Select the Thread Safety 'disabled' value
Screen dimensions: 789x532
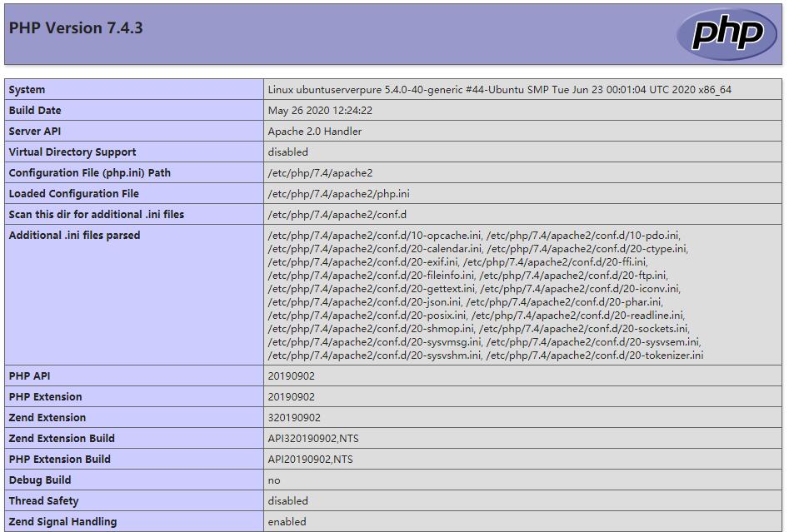(287, 501)
